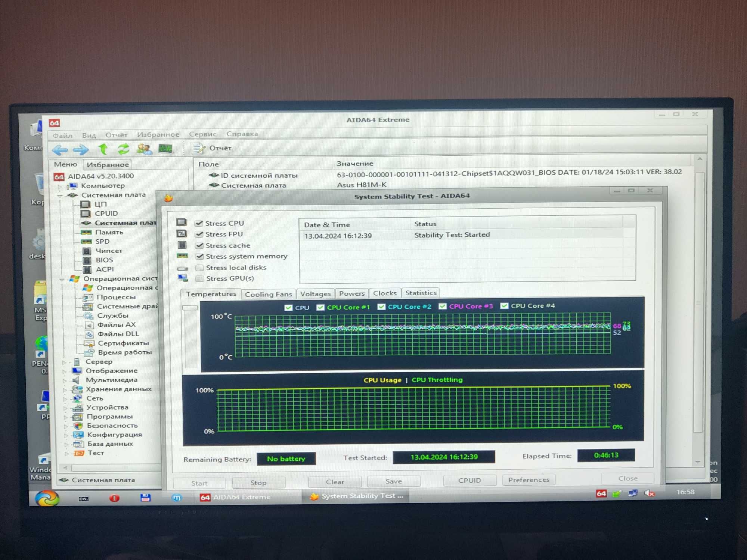
Task: Expand the Отображение tree node
Action: coord(65,371)
